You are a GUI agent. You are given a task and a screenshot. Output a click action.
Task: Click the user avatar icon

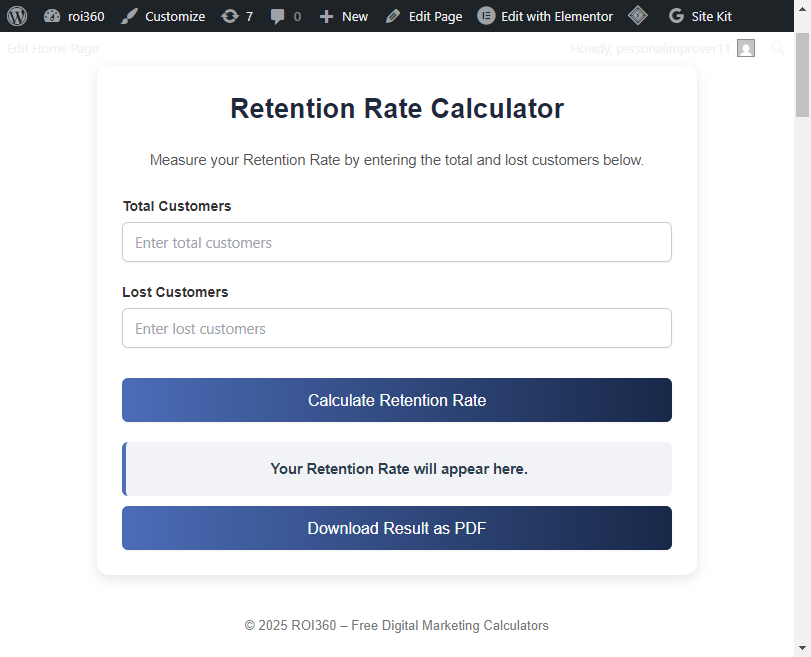[746, 48]
